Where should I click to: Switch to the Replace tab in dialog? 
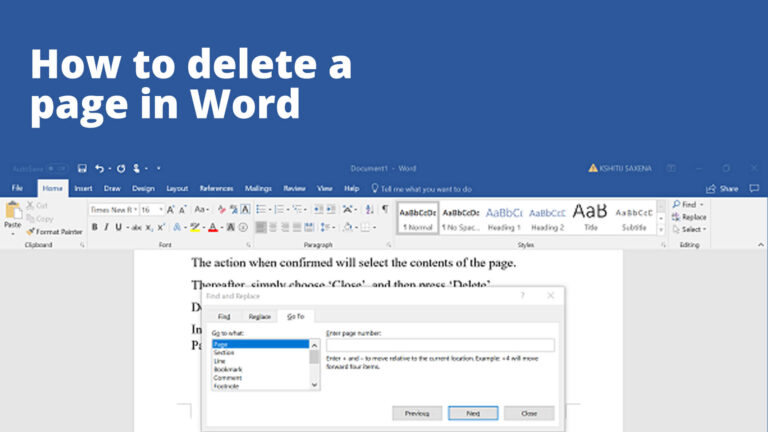[259, 317]
